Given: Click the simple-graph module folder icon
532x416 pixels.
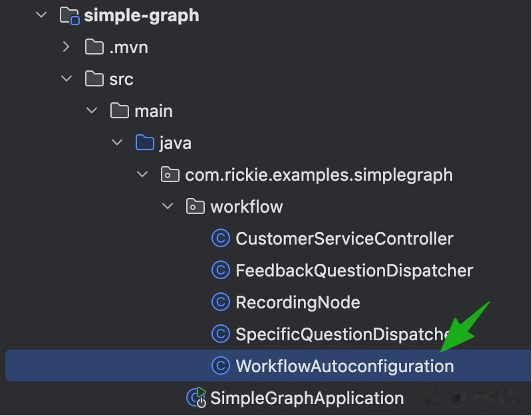Looking at the screenshot, I should (69, 15).
